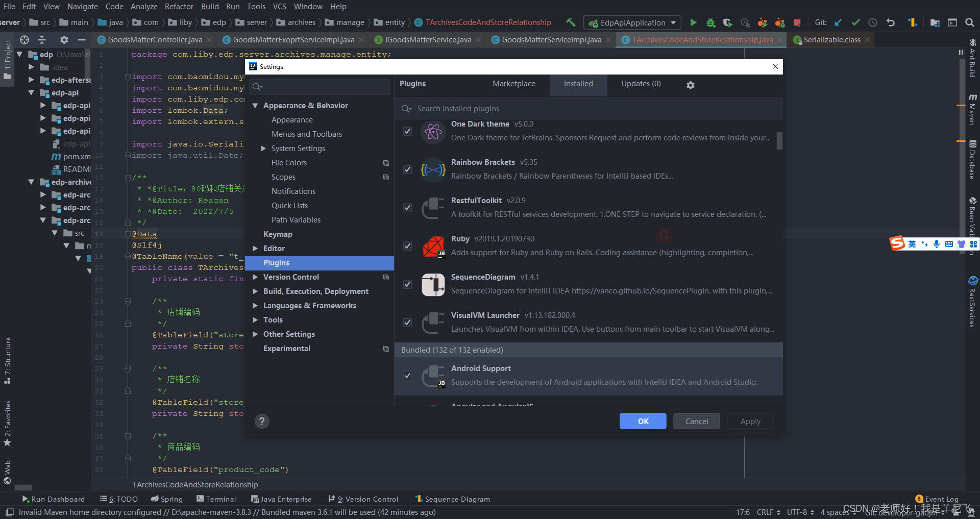Update project with the Git blue arrow

click(839, 22)
